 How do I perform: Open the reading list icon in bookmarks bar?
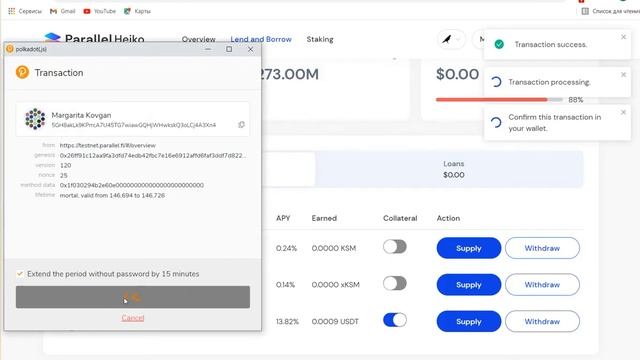pos(585,11)
